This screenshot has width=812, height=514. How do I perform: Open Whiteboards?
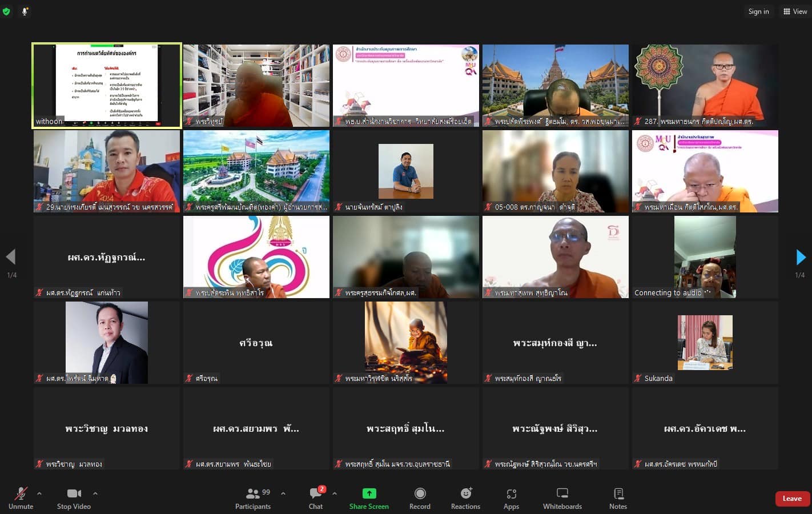pyautogui.click(x=562, y=498)
